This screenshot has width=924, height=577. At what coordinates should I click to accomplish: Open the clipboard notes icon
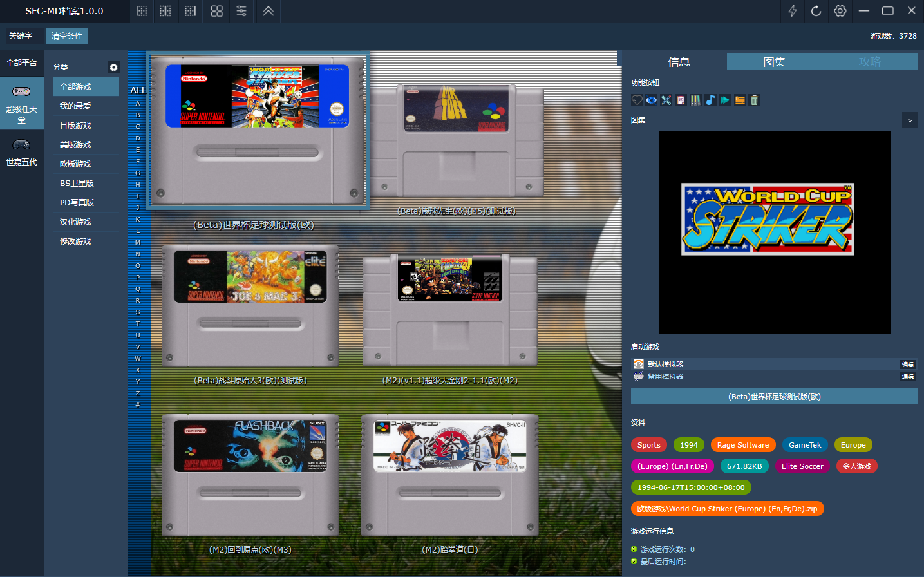click(681, 100)
